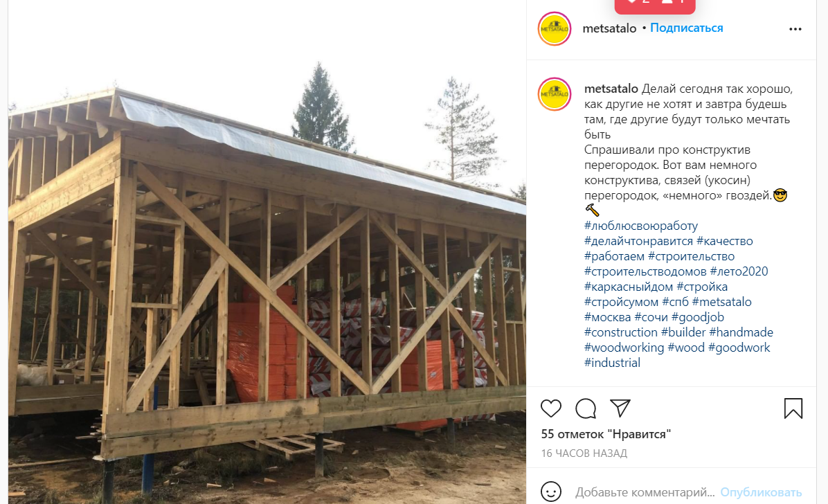Open the emoji picker smiley icon
The image size is (828, 504).
(x=551, y=492)
